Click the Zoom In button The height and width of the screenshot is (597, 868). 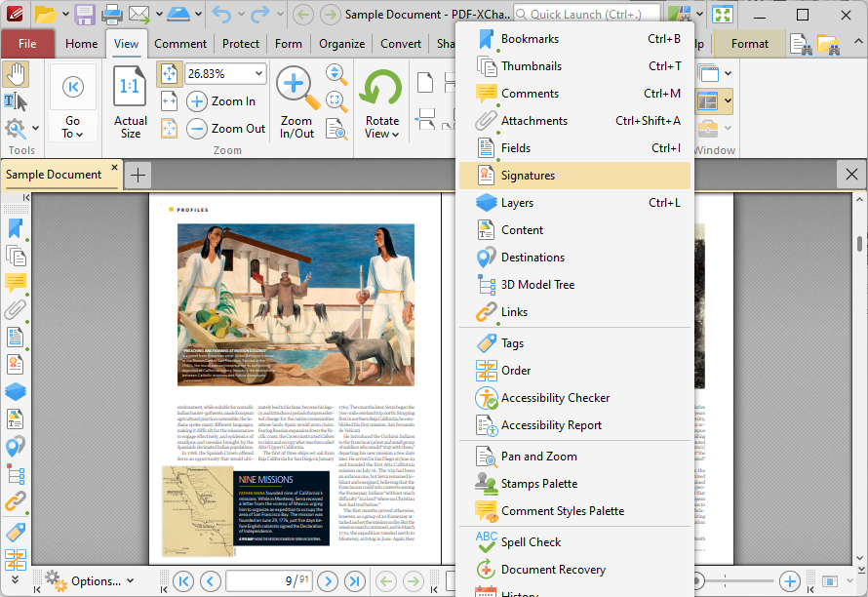click(222, 101)
